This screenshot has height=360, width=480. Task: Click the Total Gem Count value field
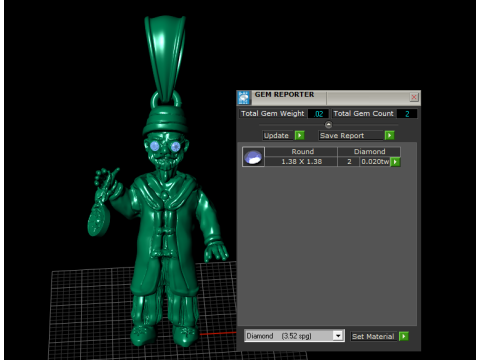click(407, 114)
